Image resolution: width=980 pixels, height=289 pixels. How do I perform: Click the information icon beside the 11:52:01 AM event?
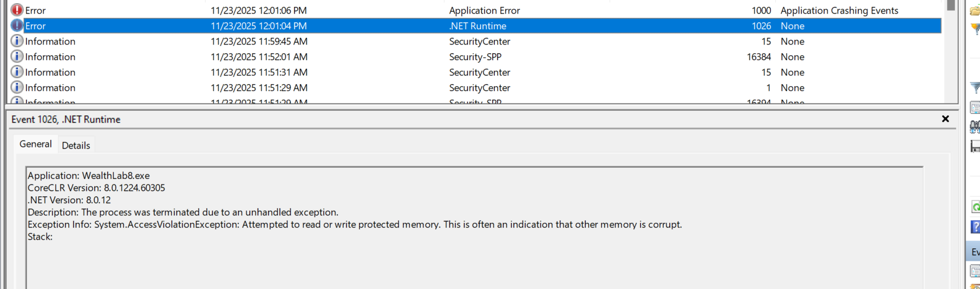point(17,56)
